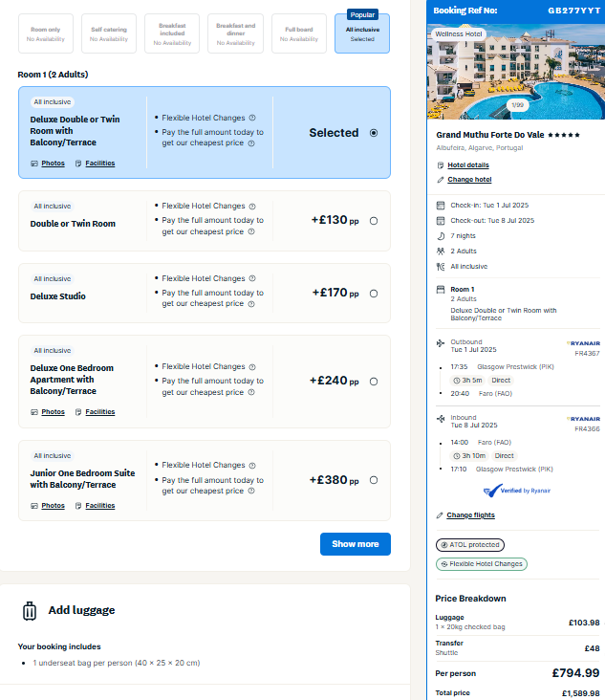
Task: Click the Wellness Hotel tag on photo
Action: tap(458, 33)
